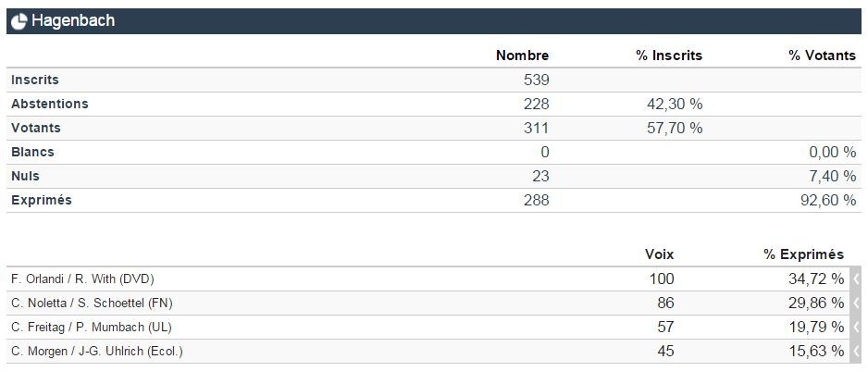Viewport: 868px width, 384px height.
Task: Click the % Exprimés column header
Action: (x=803, y=254)
